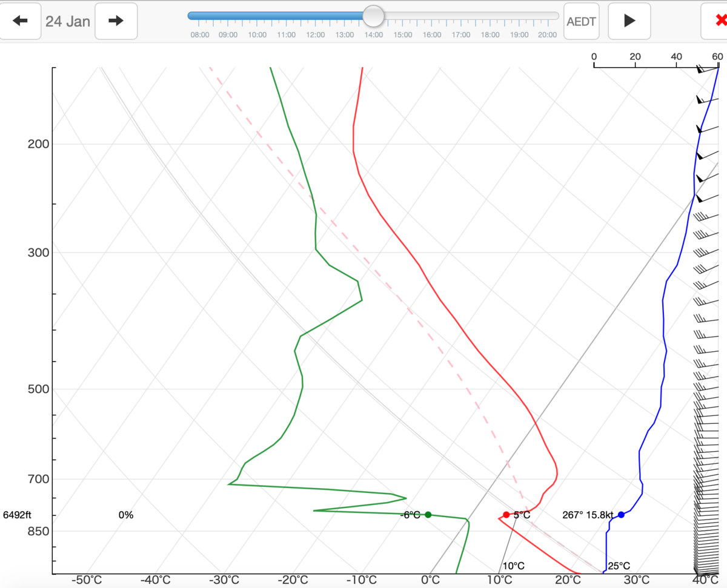Screen dimensions: 727x588
Task: Jump to 18:00 on time slider
Action: point(490,35)
